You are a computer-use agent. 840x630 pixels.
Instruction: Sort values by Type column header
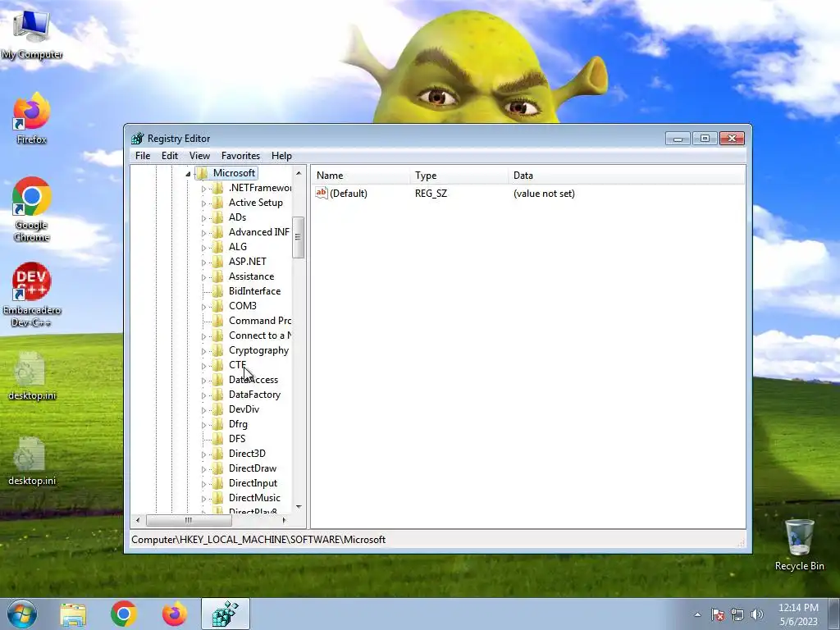(459, 176)
